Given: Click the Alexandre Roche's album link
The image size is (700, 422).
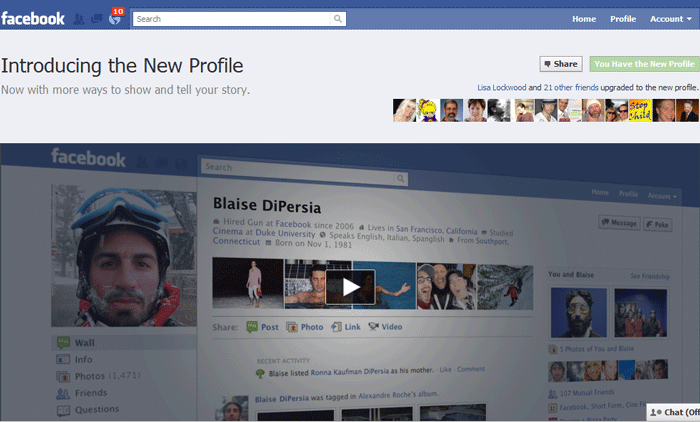Looking at the screenshot, I should [398, 395].
